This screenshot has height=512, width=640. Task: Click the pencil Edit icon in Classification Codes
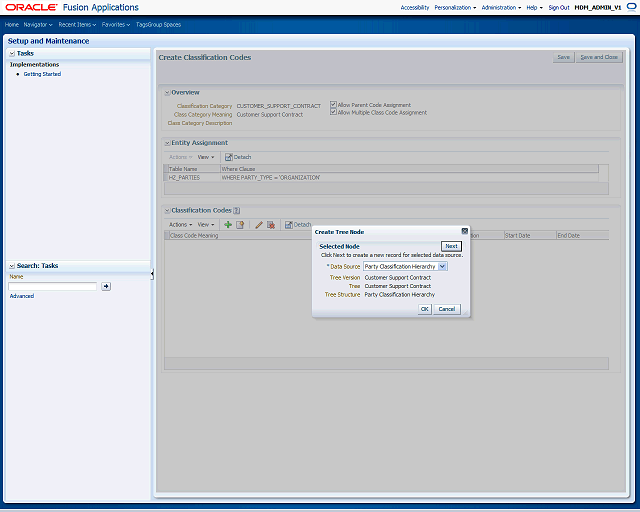point(259,225)
